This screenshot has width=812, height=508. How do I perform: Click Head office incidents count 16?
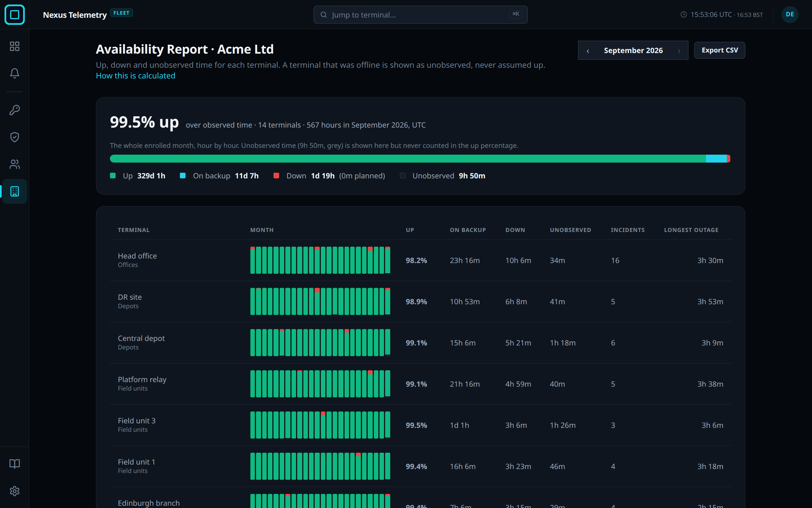[x=615, y=260]
